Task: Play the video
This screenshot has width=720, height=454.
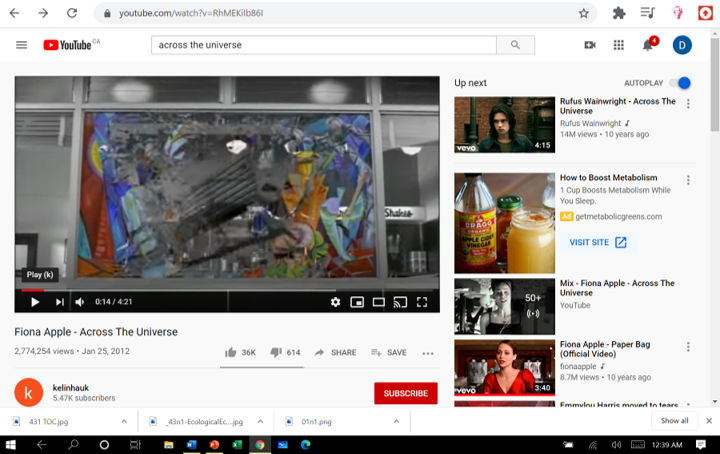Action: click(35, 302)
